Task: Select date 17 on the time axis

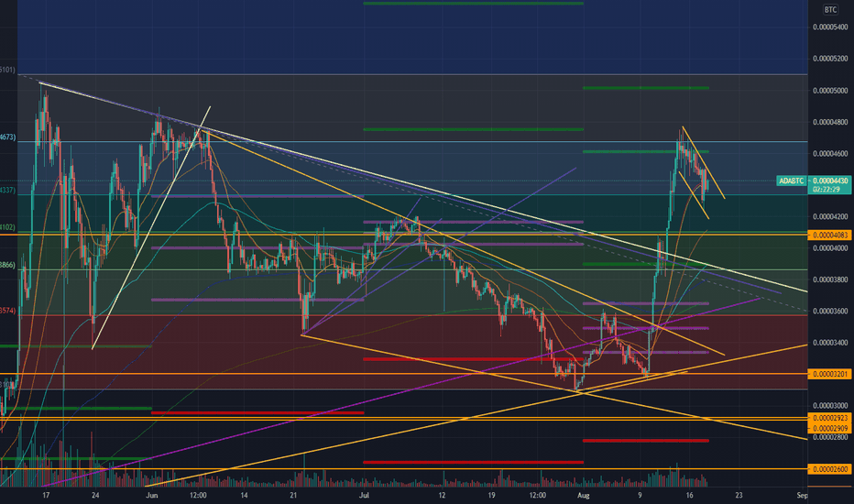Action: (47, 495)
